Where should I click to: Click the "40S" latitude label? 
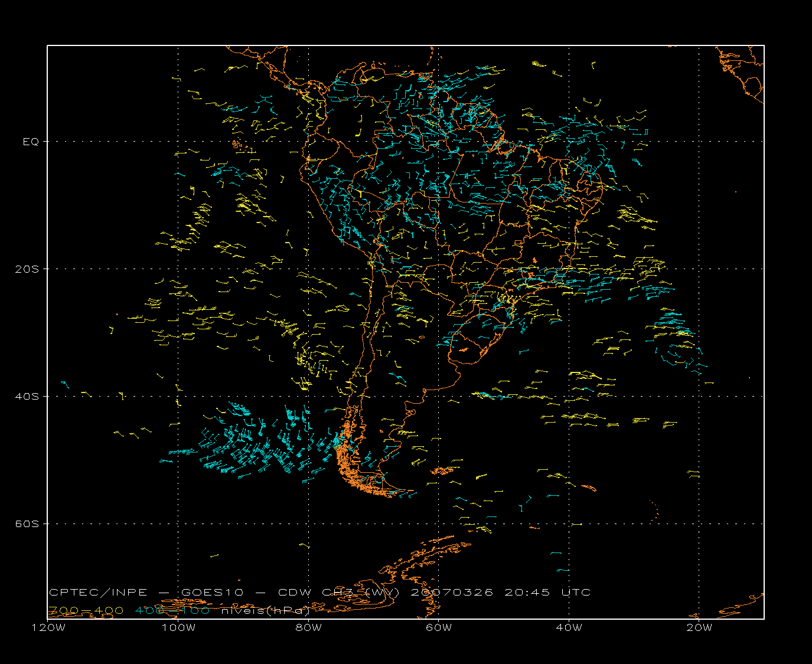tap(27, 397)
